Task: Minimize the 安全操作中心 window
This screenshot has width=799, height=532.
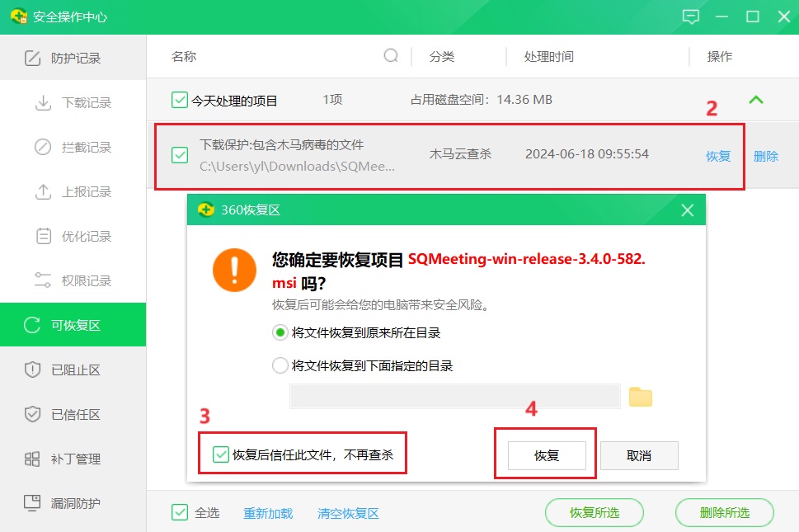Action: coord(721,16)
